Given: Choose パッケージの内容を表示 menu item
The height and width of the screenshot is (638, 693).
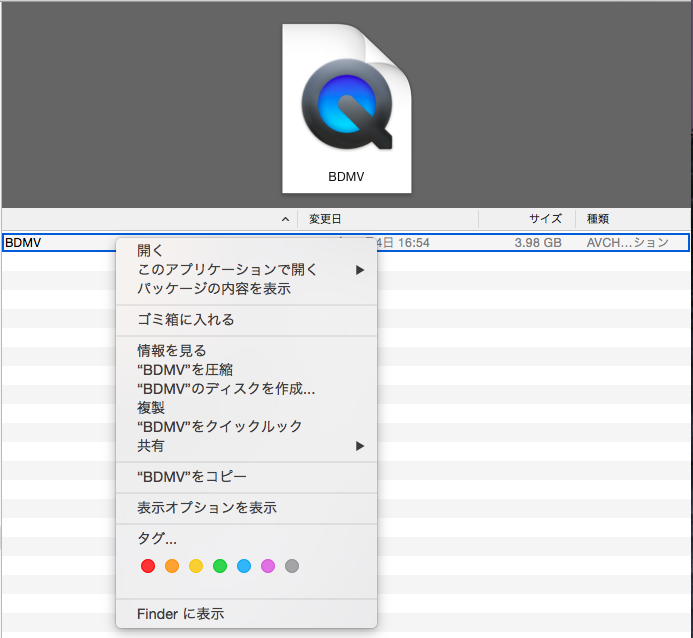Looking at the screenshot, I should [213, 289].
